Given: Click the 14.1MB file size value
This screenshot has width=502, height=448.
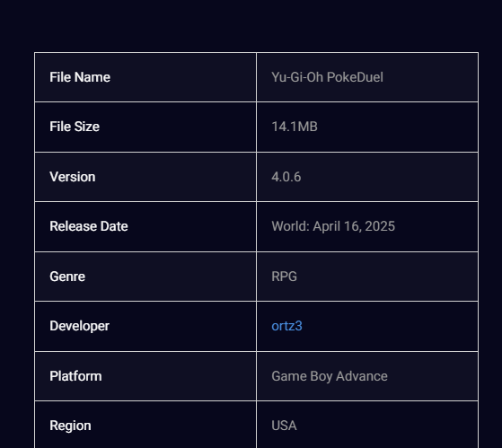Looking at the screenshot, I should [295, 127].
